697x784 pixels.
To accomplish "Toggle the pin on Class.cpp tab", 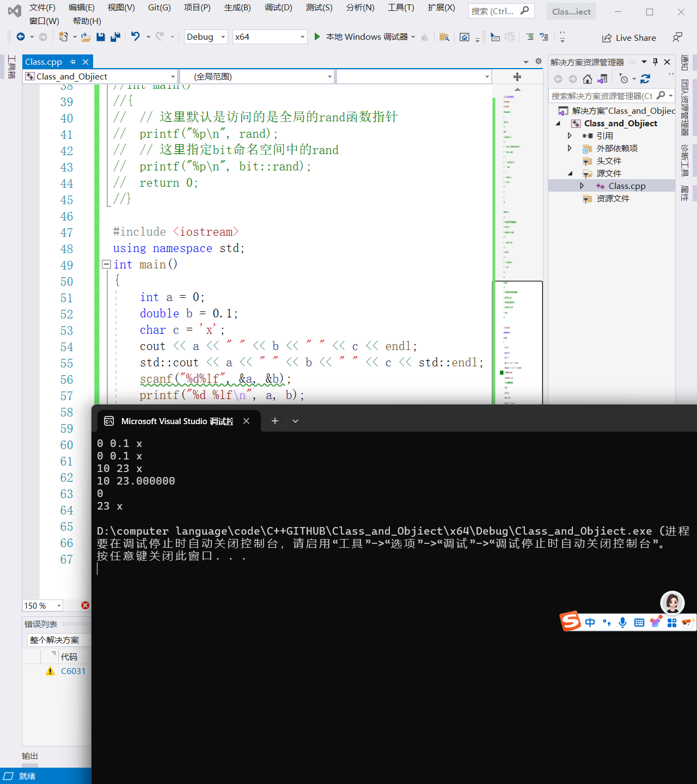I will [x=72, y=62].
